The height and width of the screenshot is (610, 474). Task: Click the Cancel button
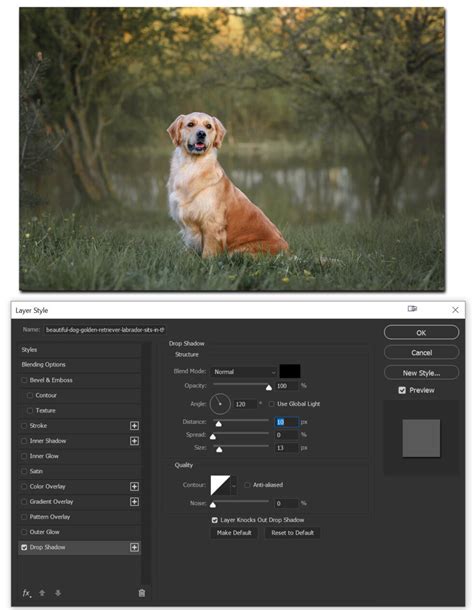[x=421, y=353]
